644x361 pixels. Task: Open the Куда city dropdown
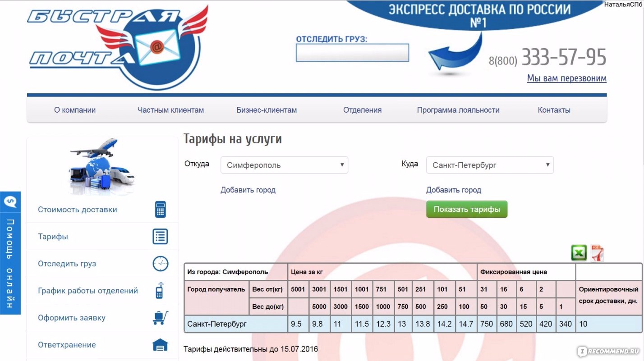pos(490,165)
